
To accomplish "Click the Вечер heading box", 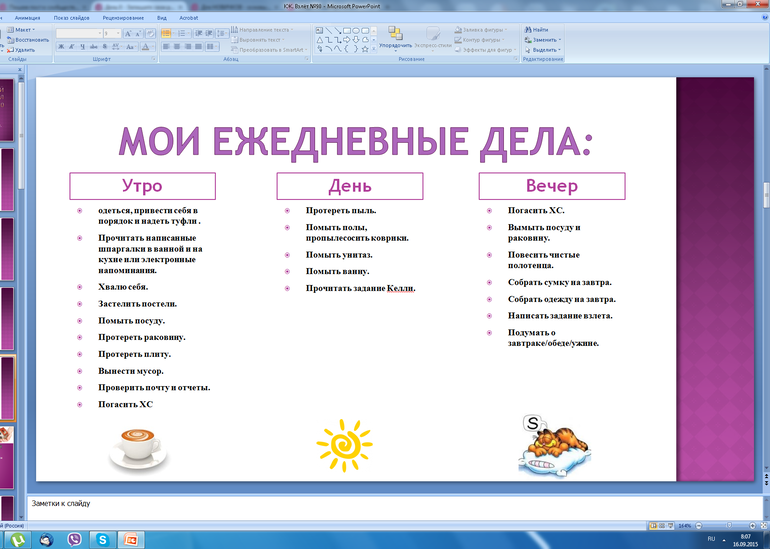I will [551, 186].
